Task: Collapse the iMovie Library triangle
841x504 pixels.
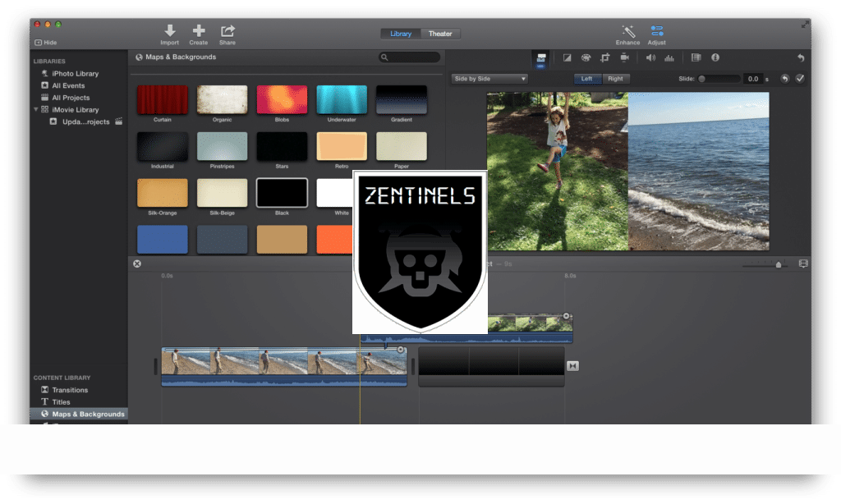Action: [x=36, y=109]
